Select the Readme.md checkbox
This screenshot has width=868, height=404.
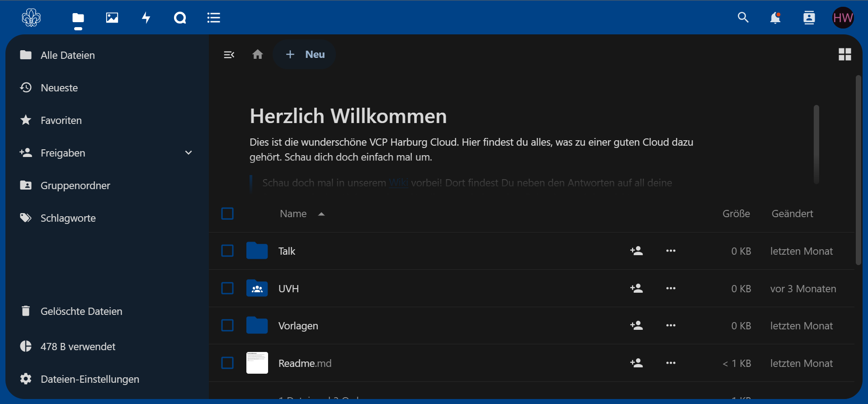tap(227, 363)
